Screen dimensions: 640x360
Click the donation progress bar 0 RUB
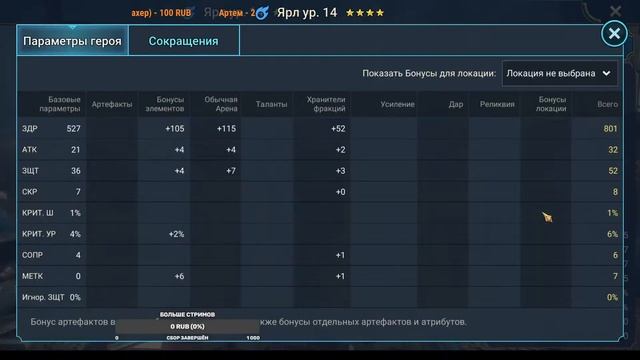pos(187,327)
